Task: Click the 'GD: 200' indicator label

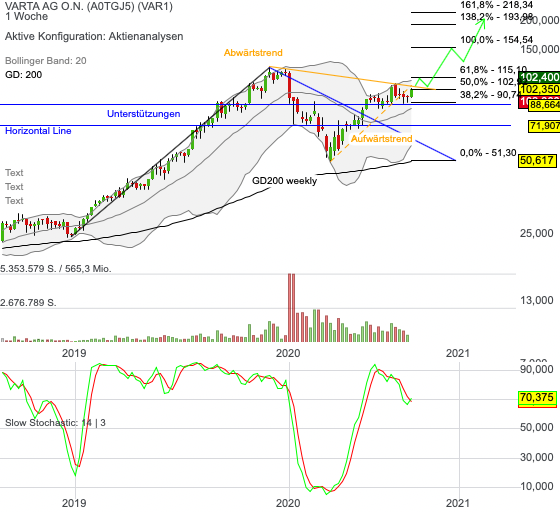Action: pos(24,75)
